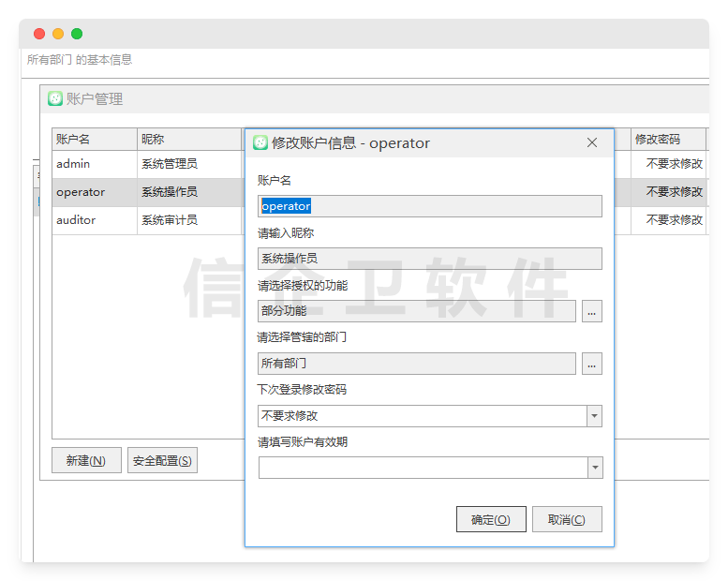Click the green icon in the 修改账户信息 dialog title
The image size is (728, 581).
(x=260, y=142)
